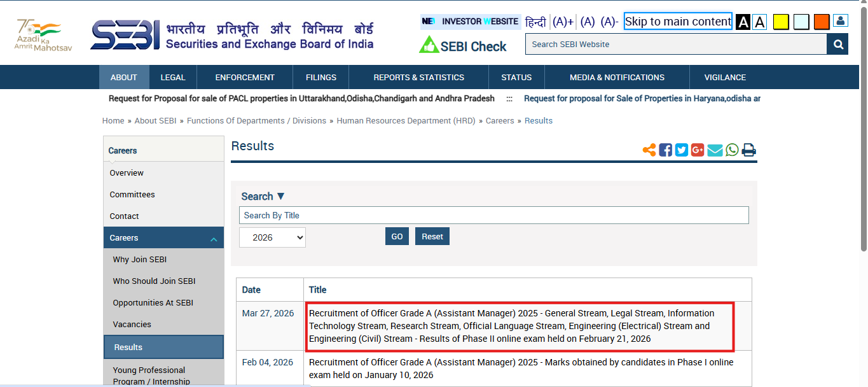
Task: Open the WhatsApp share icon
Action: click(731, 150)
